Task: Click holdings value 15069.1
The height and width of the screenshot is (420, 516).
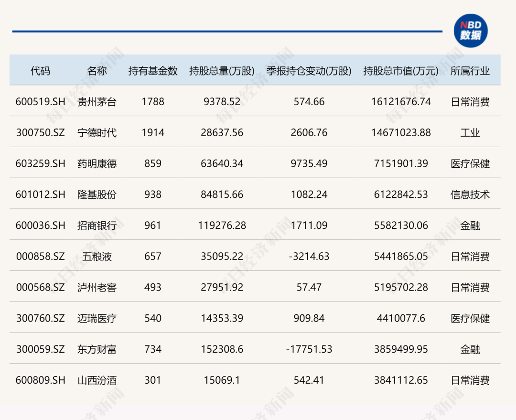Action: [222, 380]
